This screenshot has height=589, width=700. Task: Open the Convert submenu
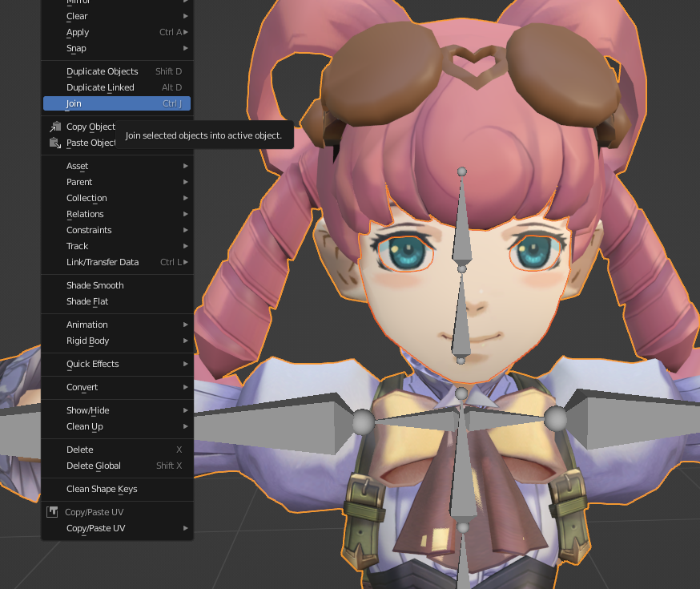coord(117,388)
